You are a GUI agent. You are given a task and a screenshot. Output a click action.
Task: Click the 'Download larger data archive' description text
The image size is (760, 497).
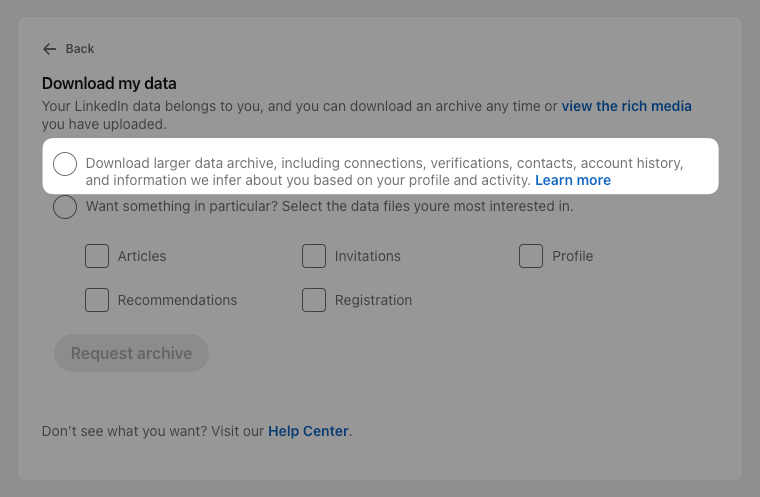(x=384, y=172)
